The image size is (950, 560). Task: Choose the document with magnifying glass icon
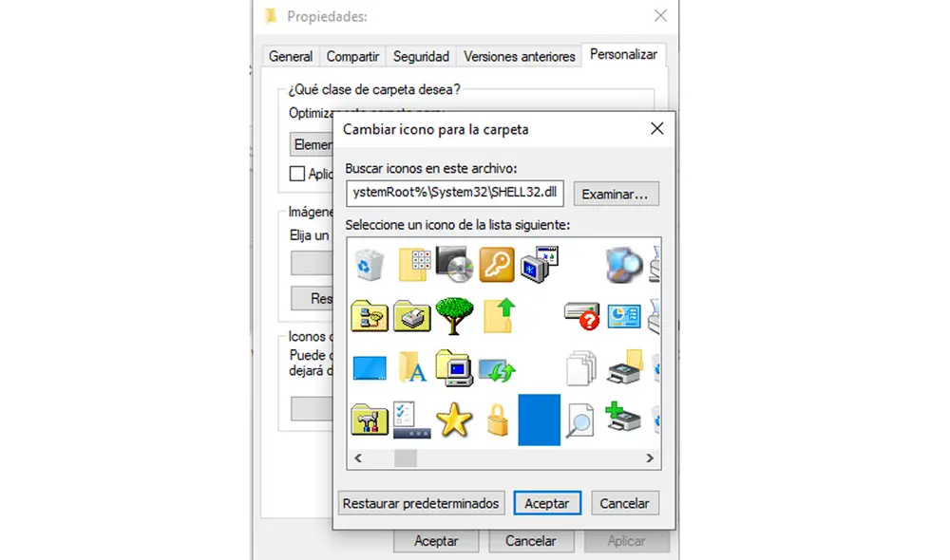[x=579, y=419]
